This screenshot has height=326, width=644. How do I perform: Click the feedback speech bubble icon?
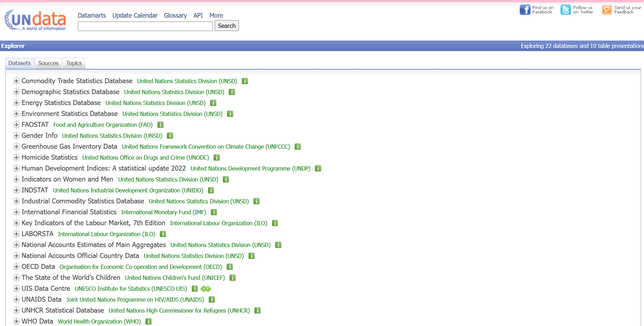(607, 10)
